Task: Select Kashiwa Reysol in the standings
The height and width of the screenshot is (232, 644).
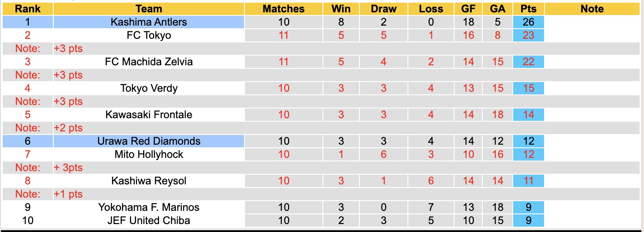Action: [149, 181]
